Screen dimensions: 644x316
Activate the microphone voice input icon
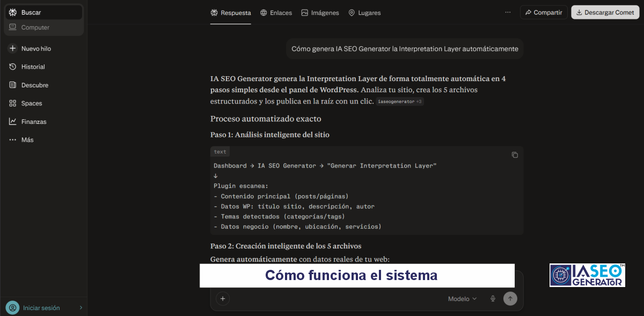point(493,299)
